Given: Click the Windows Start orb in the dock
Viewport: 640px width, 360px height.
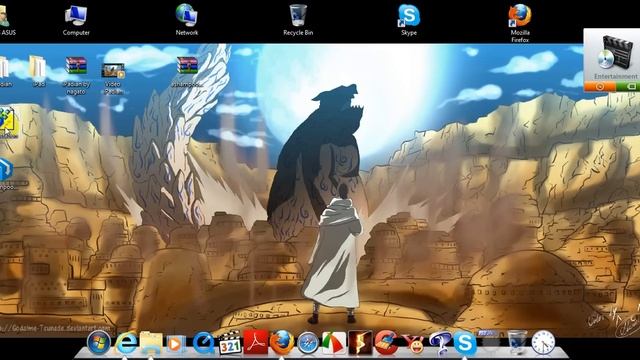Looking at the screenshot, I should pos(99,342).
